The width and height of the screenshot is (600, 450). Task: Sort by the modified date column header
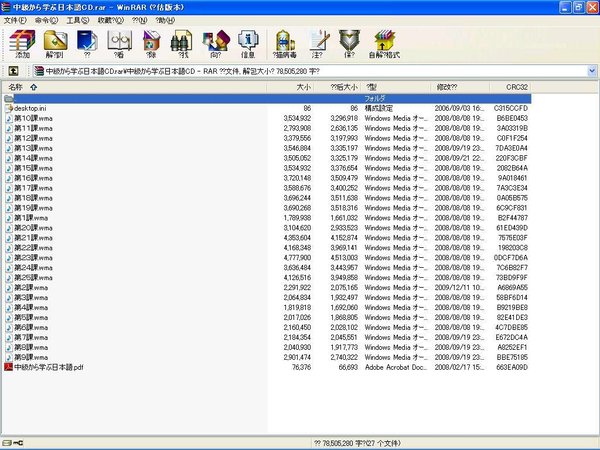tap(460, 87)
